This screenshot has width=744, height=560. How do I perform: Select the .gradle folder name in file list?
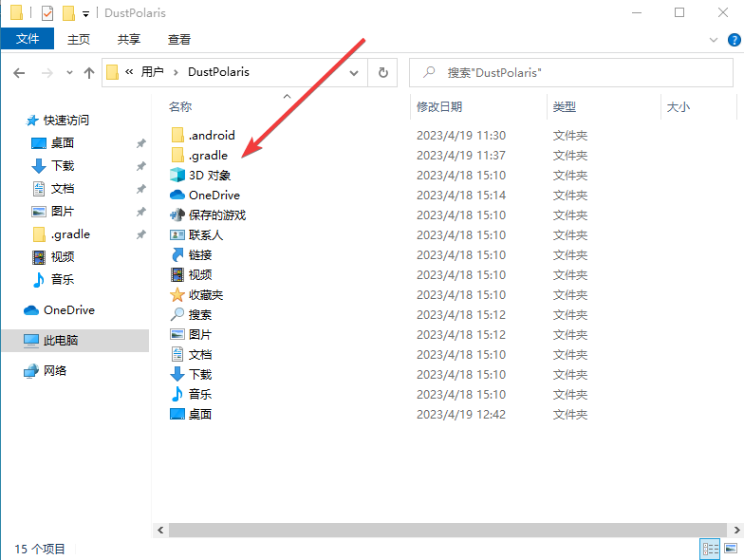(x=209, y=156)
